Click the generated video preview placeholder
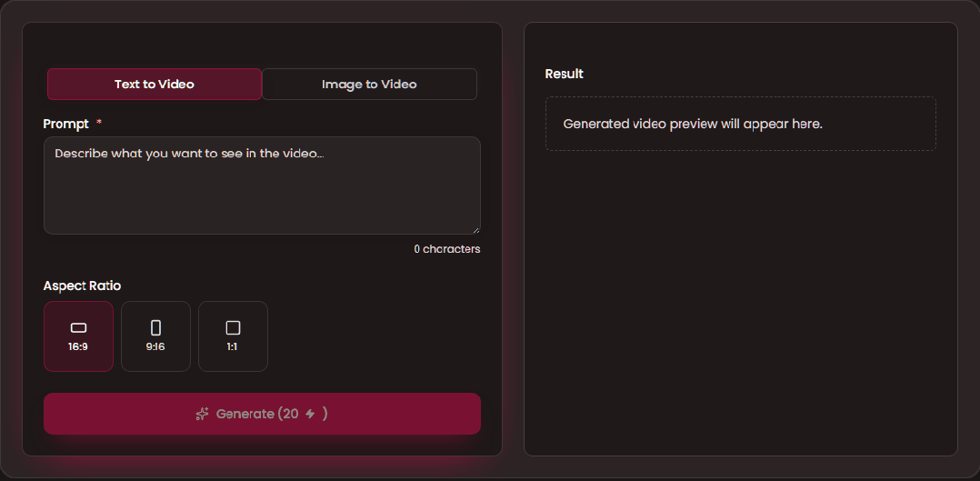This screenshot has width=980, height=481. 740,124
